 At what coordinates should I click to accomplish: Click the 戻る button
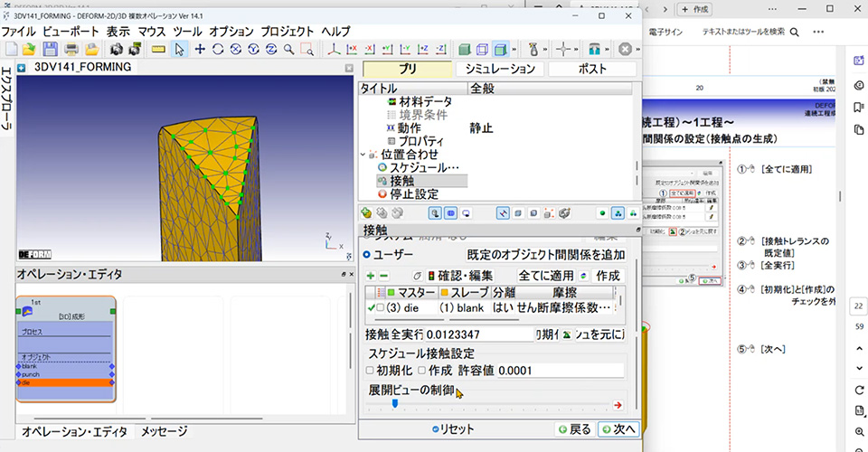coord(575,429)
